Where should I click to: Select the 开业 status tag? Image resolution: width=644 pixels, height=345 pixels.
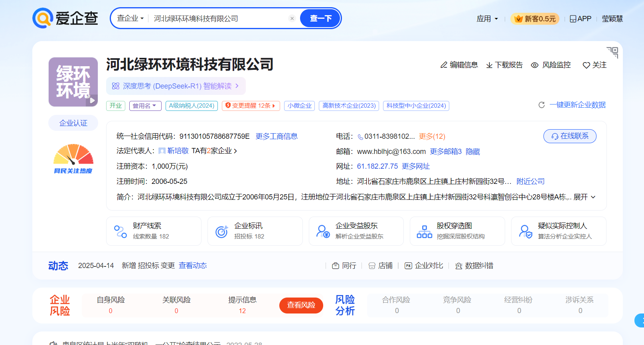pyautogui.click(x=116, y=106)
